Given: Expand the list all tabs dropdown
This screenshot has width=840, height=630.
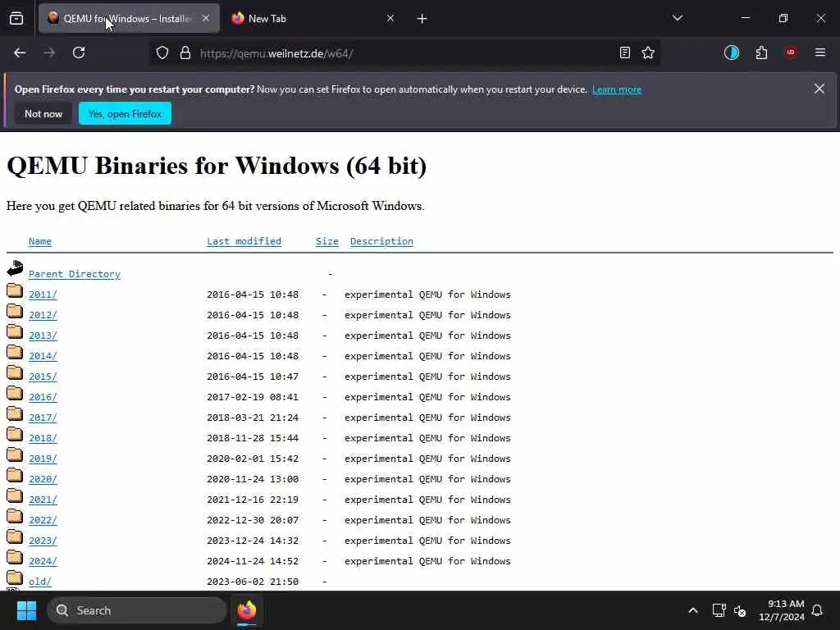Looking at the screenshot, I should coord(678,18).
